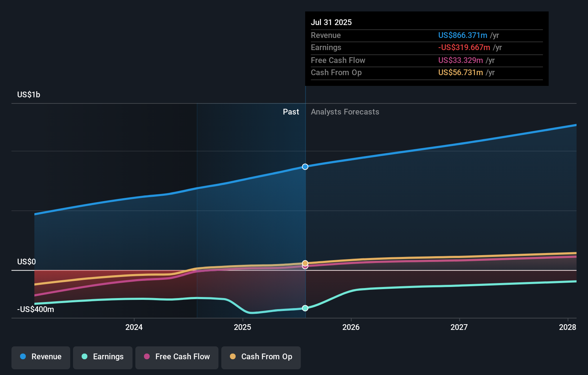Click the US$1b axis label
Viewport: 588px width, 375px height.
click(28, 94)
